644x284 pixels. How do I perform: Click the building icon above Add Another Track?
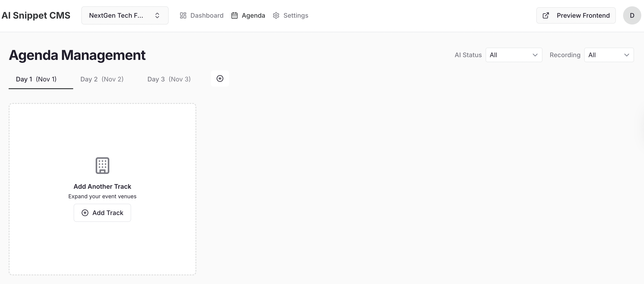click(x=102, y=165)
